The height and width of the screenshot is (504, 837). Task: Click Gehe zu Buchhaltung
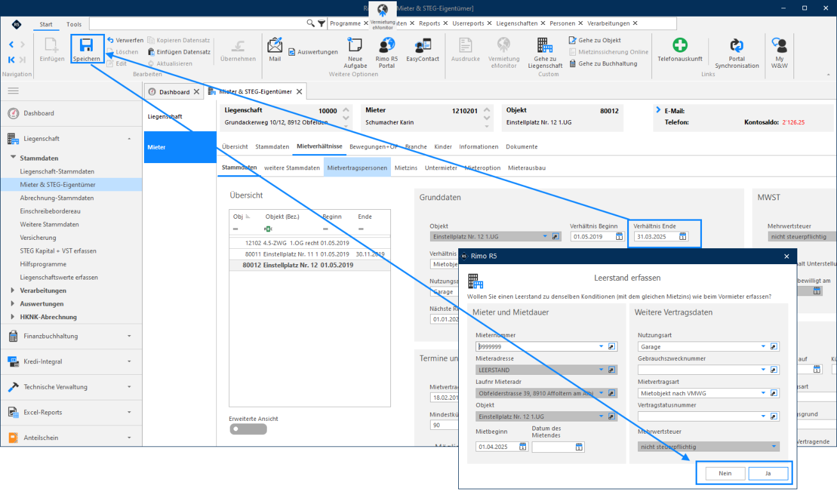tap(603, 63)
